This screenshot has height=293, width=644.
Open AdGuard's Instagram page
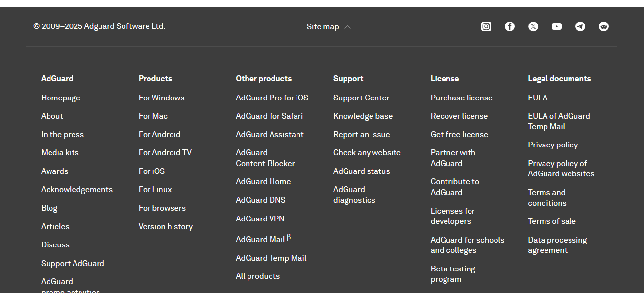(486, 26)
